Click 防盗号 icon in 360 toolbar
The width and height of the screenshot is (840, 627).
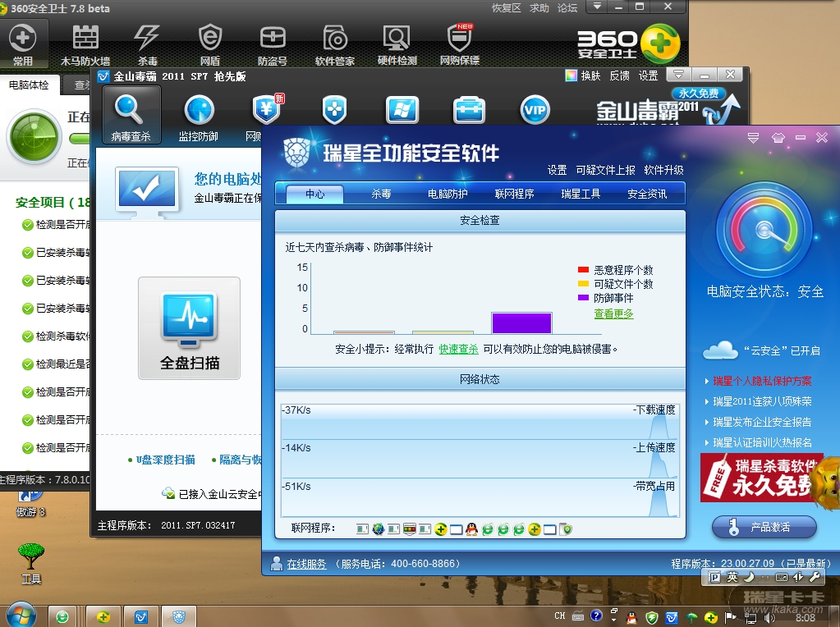273,44
